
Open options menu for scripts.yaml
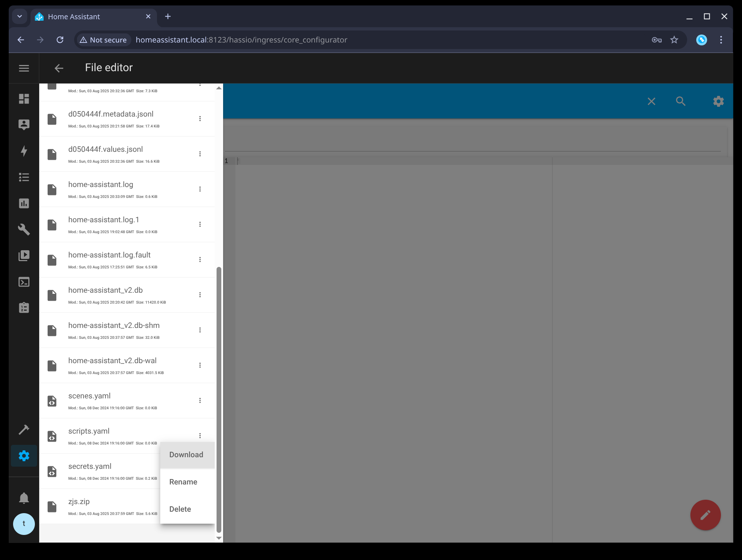[200, 436]
